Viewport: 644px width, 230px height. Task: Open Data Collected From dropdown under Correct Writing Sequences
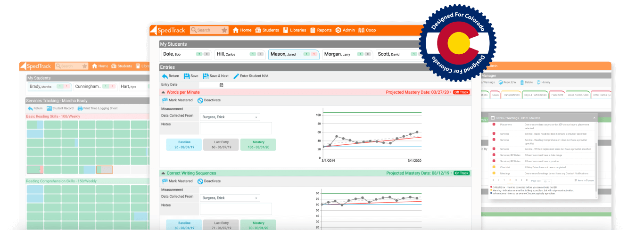[230, 198]
